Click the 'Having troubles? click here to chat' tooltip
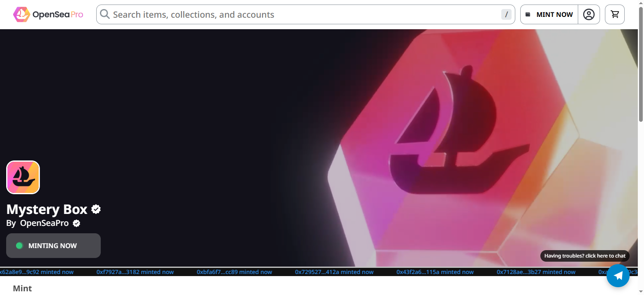The width and height of the screenshot is (644, 295). point(585,256)
